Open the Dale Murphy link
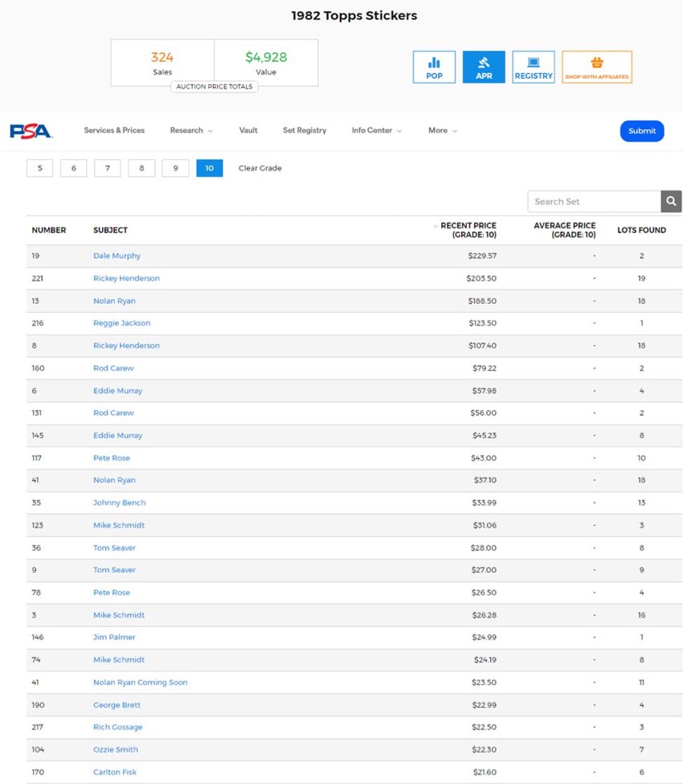The height and width of the screenshot is (784, 683). (117, 256)
